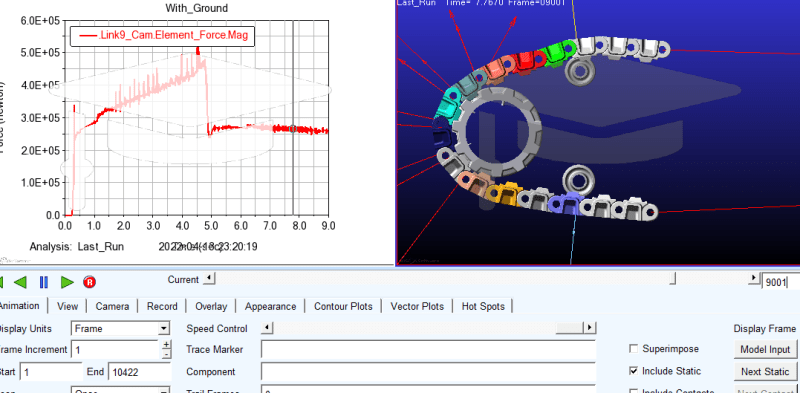800x393 pixels.
Task: Click the Next Static button
Action: pos(765,372)
